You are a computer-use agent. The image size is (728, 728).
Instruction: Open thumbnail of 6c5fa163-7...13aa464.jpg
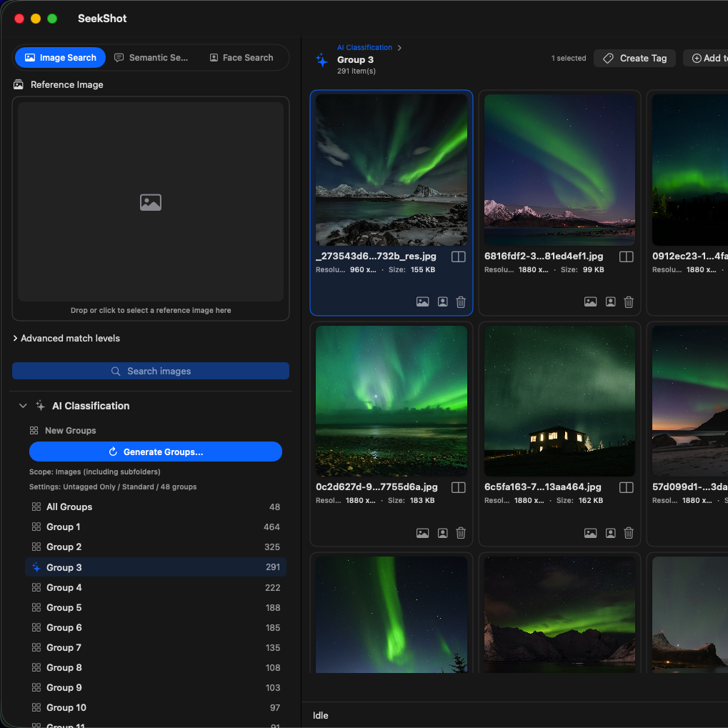point(559,401)
